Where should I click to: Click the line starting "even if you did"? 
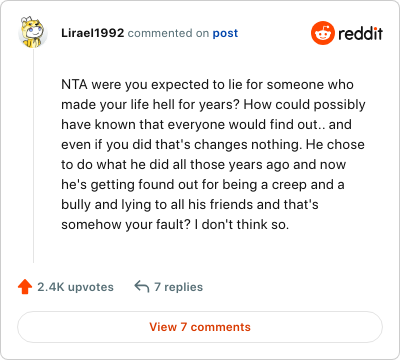click(x=213, y=145)
